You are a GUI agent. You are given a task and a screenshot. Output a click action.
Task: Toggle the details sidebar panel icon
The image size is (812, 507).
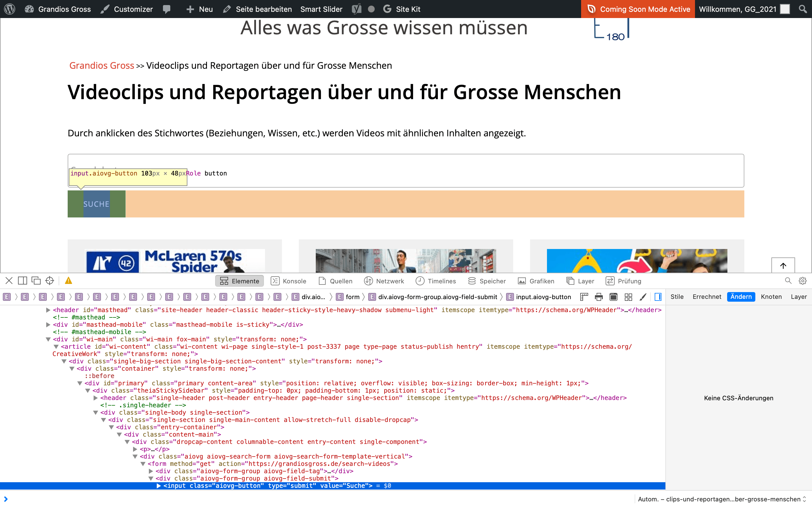tap(658, 297)
